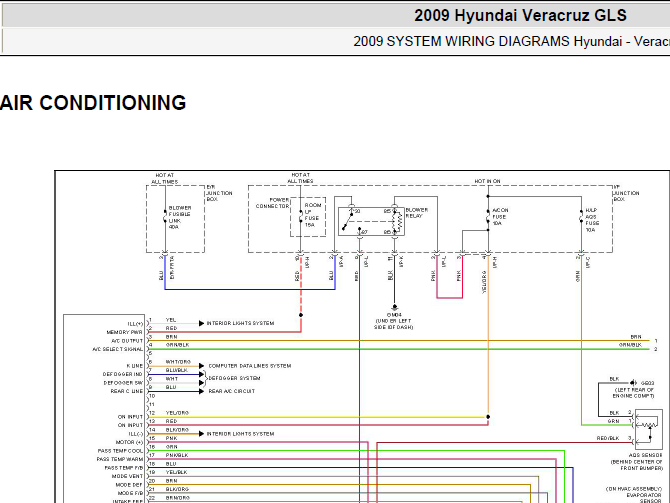Click the 'E/R JUNCTION BOX' label

219,193
